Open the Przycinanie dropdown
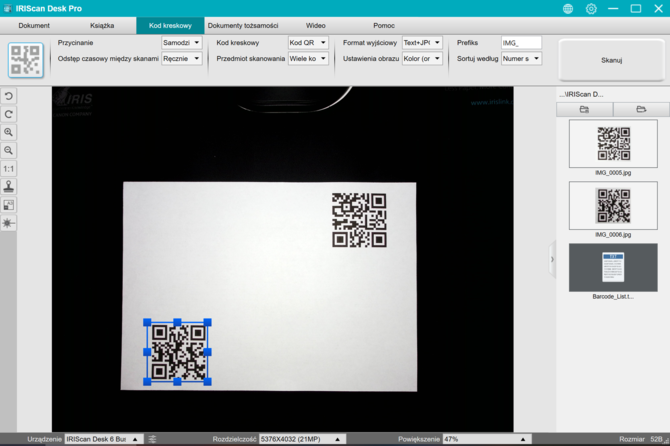The height and width of the screenshot is (446, 670). [x=182, y=43]
